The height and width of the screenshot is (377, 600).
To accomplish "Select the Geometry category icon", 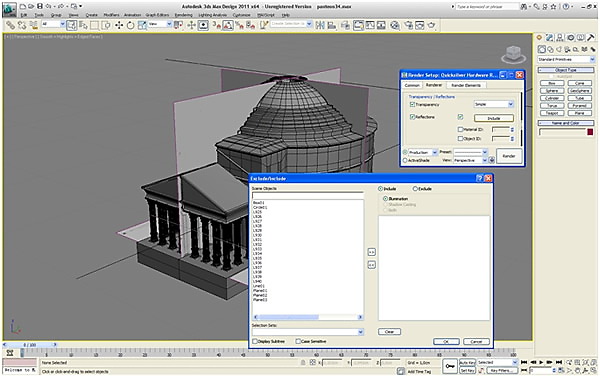I will coord(541,49).
